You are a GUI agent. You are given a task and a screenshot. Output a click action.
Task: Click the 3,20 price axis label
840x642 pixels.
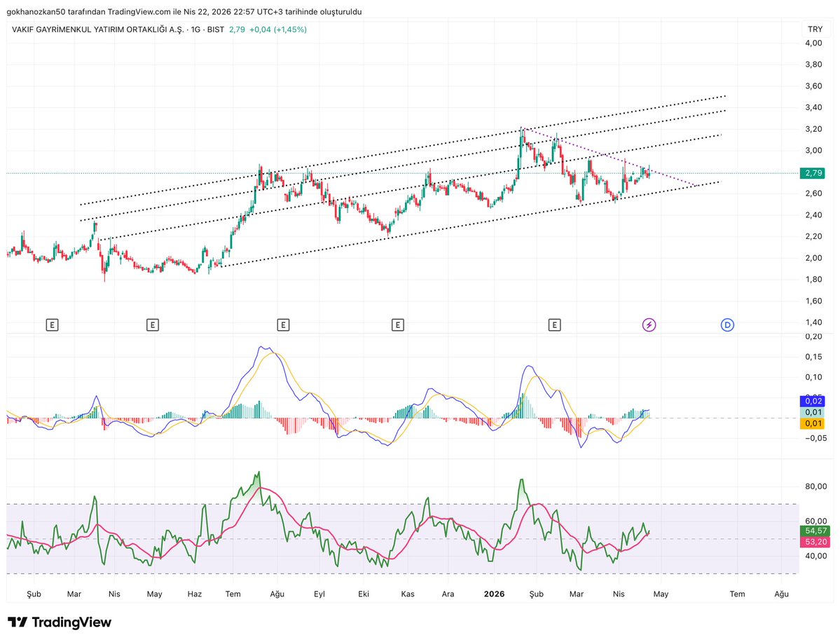tap(813, 129)
